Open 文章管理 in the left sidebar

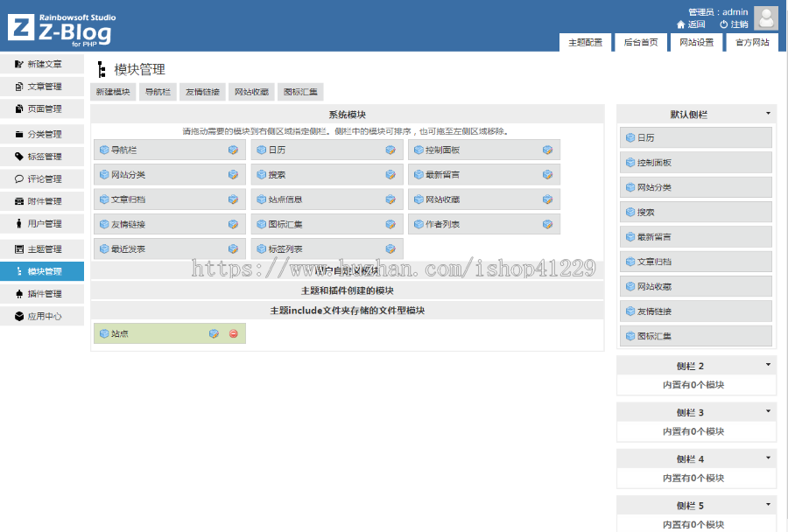(42, 87)
